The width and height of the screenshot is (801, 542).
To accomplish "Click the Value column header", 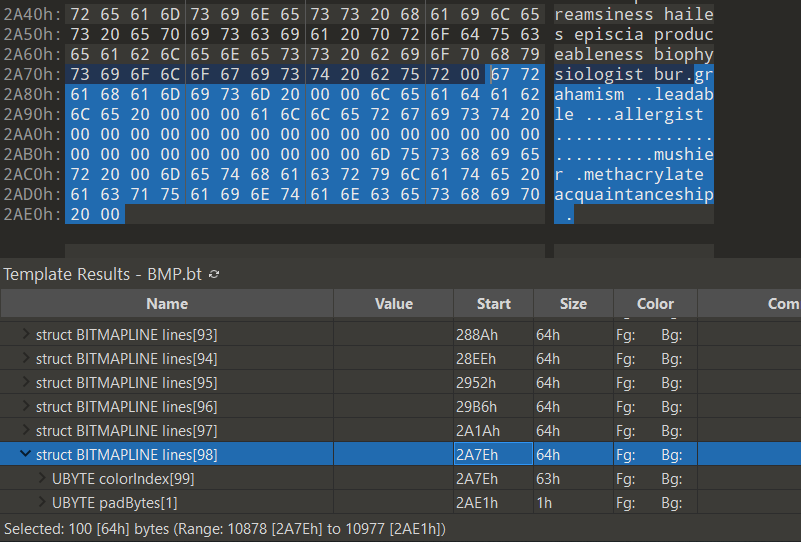I will pos(393,304).
